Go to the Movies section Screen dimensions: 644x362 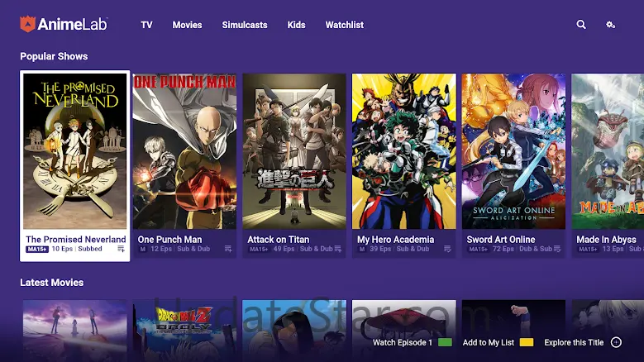point(187,25)
